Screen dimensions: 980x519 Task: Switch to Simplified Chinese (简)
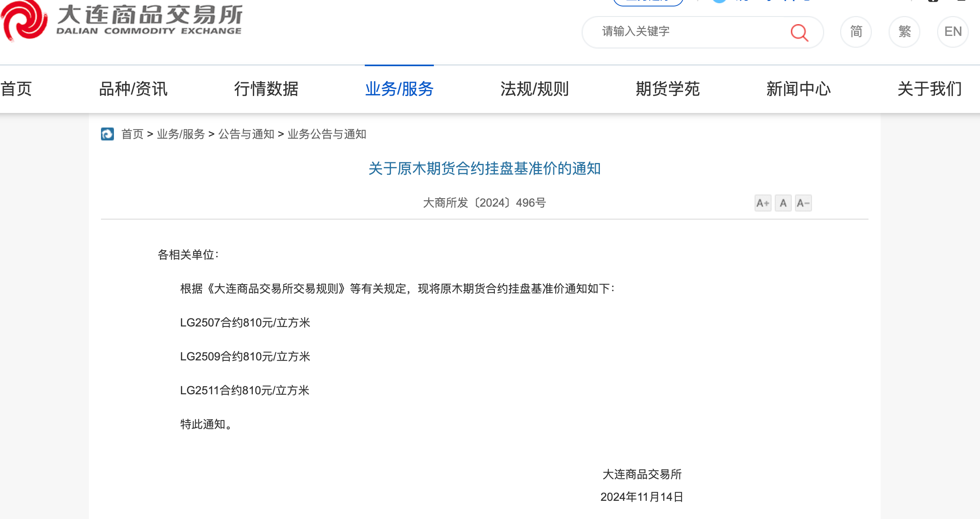point(856,32)
